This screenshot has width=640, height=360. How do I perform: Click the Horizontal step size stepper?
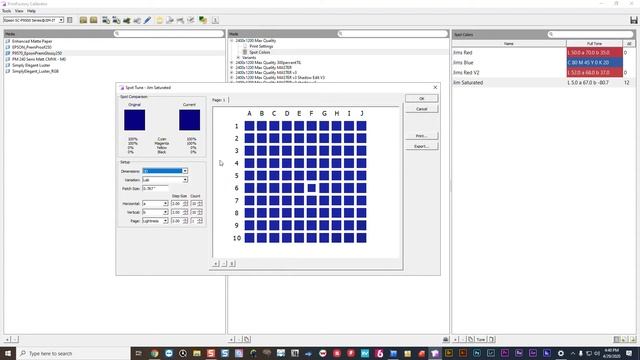click(x=186, y=203)
